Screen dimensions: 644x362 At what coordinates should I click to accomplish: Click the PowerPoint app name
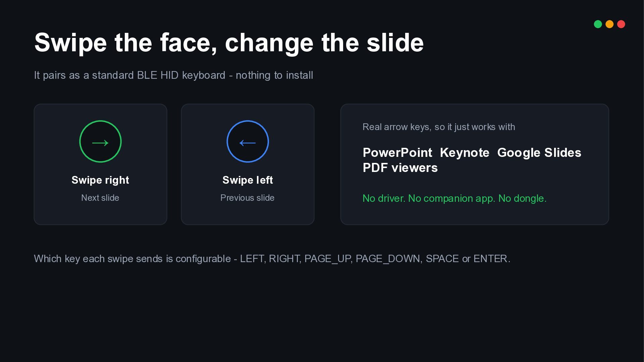click(397, 153)
